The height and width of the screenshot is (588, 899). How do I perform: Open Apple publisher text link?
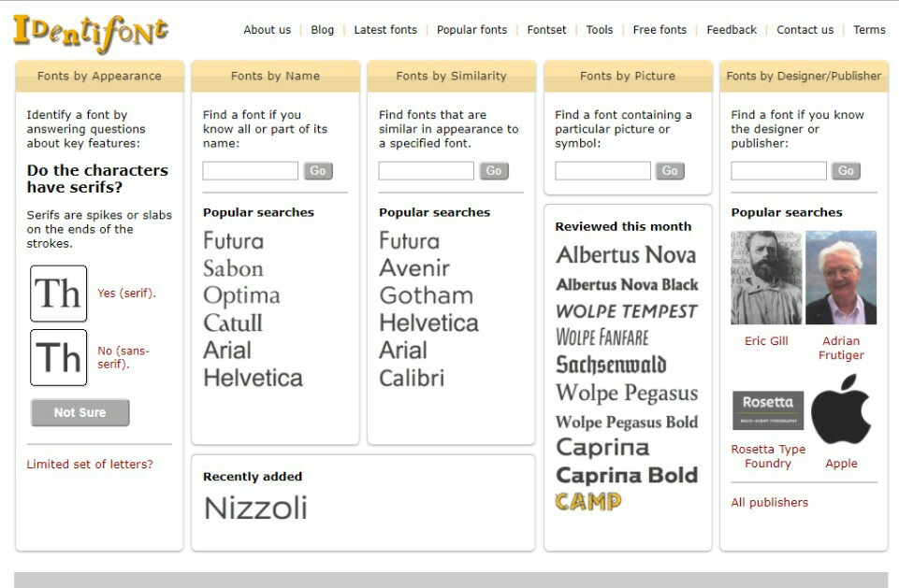tap(841, 464)
